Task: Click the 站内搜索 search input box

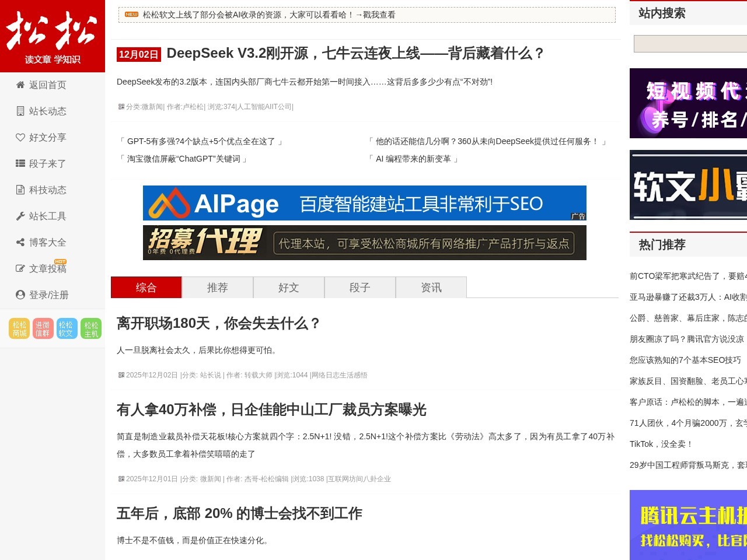Action: [689, 43]
